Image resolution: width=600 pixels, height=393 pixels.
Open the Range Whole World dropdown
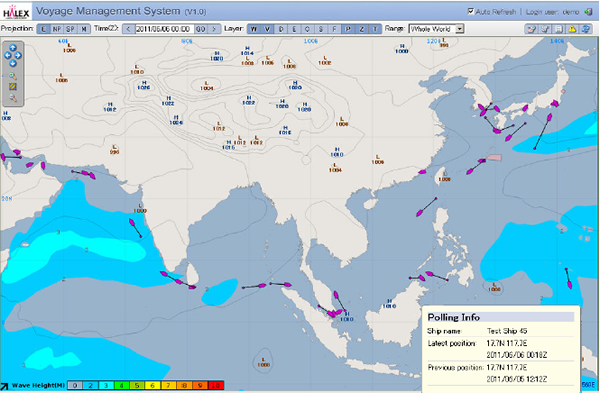point(436,29)
